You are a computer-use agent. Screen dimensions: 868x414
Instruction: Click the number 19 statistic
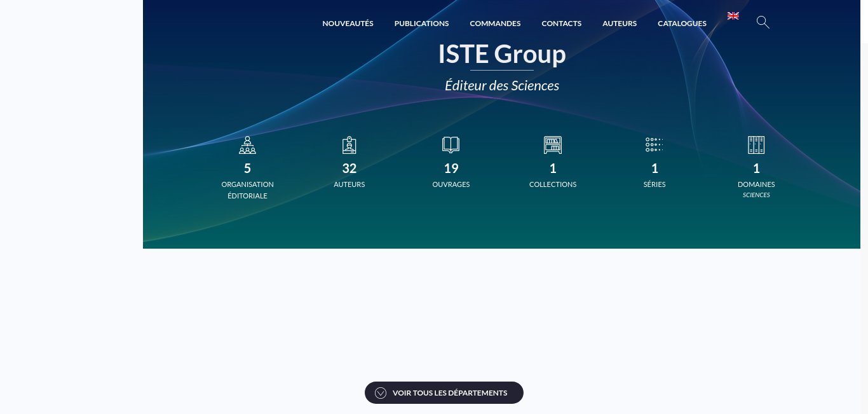451,169
